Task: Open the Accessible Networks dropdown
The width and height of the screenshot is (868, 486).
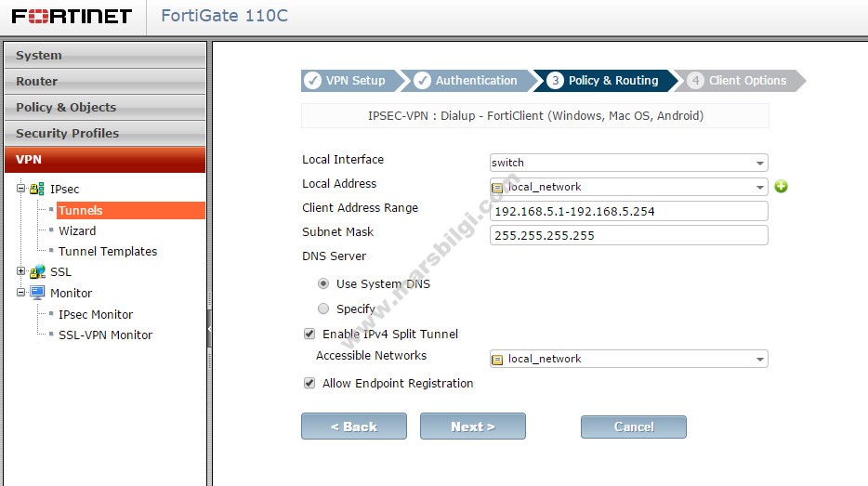Action: point(628,359)
